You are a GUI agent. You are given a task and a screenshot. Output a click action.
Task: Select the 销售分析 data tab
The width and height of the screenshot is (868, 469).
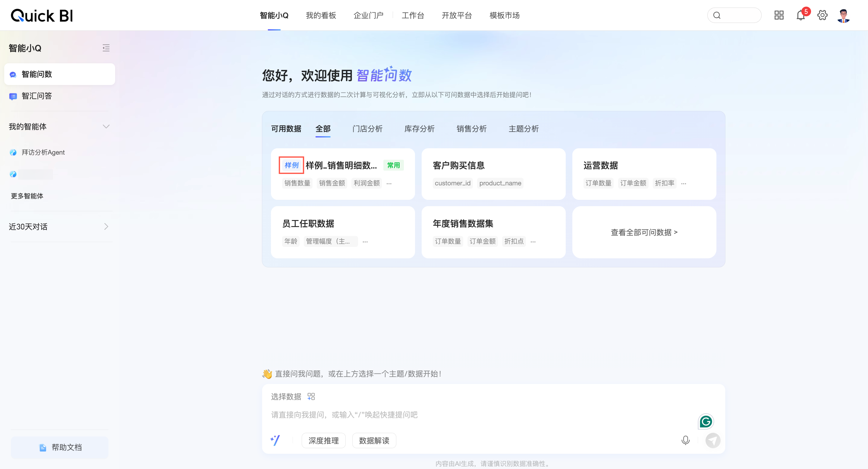click(x=471, y=129)
